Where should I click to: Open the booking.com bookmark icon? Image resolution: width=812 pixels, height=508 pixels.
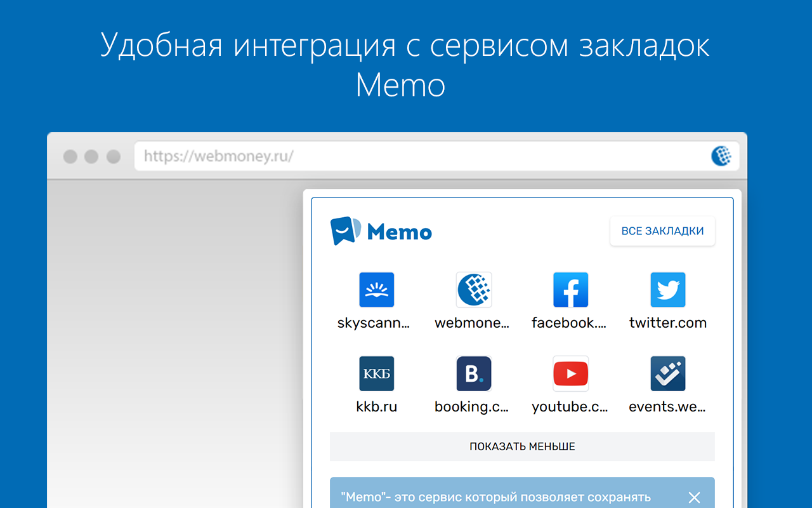point(473,373)
